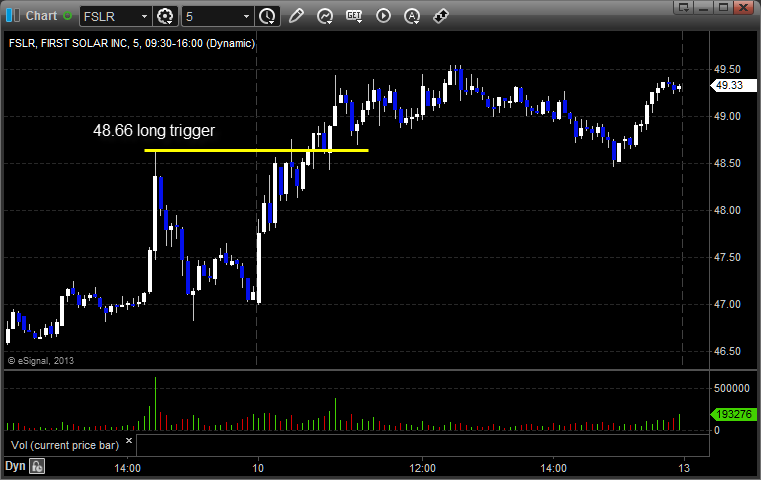Viewport: 761px width, 480px height.
Task: Select the yellow 48.66 trigger line
Action: tap(256, 150)
